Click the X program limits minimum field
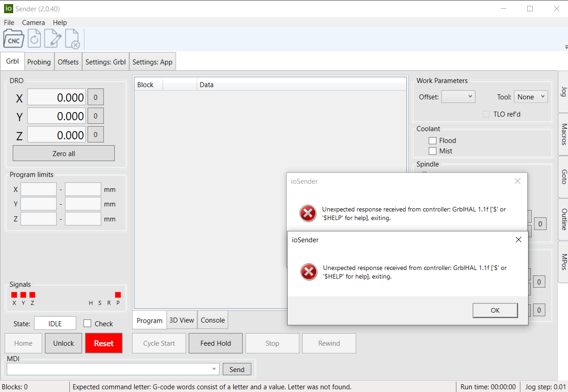Image resolution: width=568 pixels, height=392 pixels. pyautogui.click(x=39, y=190)
